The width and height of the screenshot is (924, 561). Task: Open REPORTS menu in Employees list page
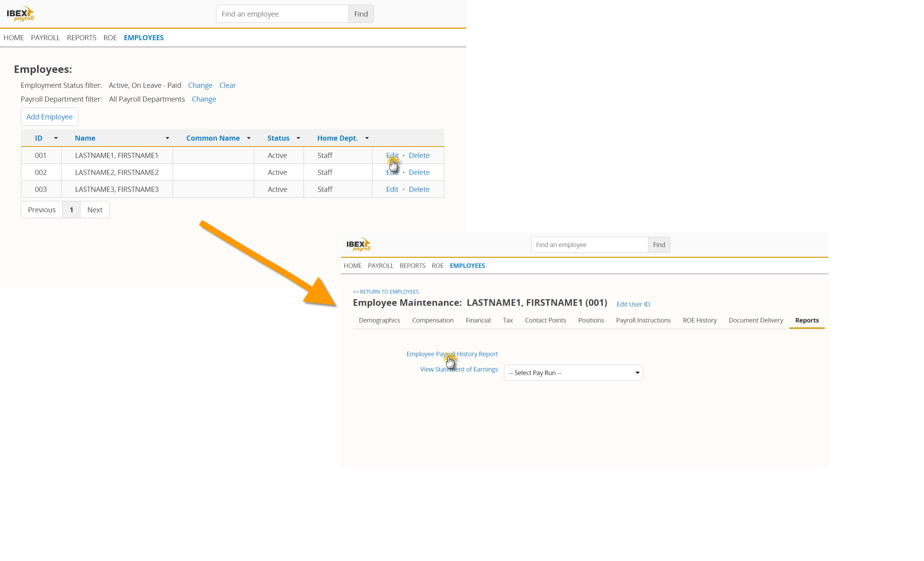click(82, 38)
